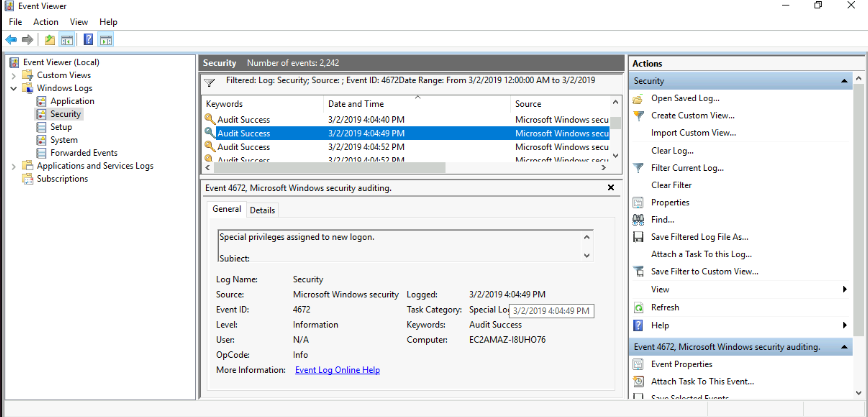Click the filter funnel icon beside Filtered text
The width and height of the screenshot is (868, 417).
tap(209, 82)
